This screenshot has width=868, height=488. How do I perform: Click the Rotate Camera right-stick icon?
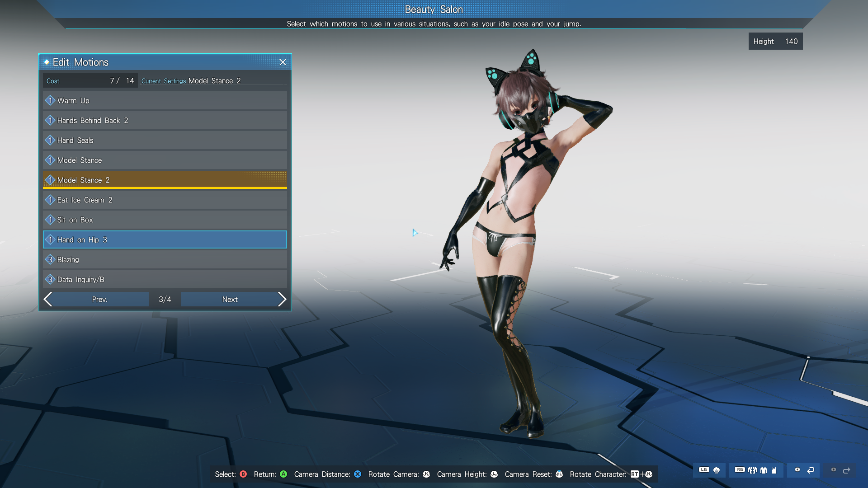(426, 474)
